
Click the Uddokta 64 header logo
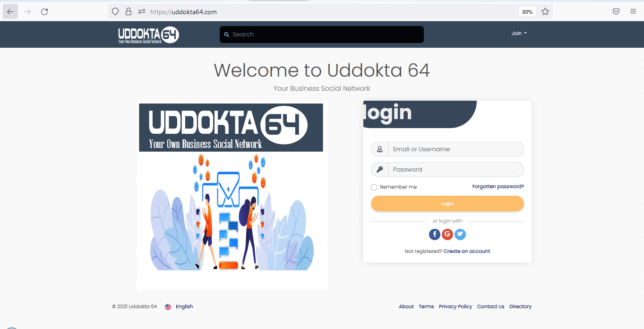pos(148,35)
